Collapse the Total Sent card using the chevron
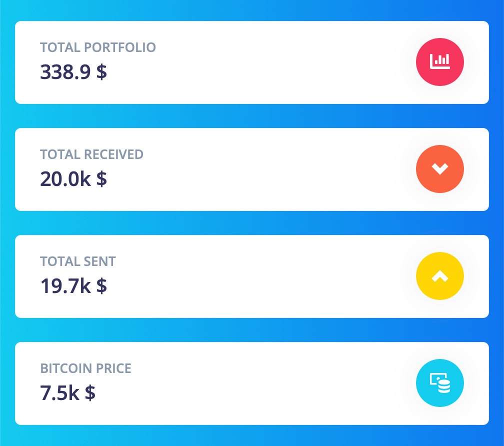This screenshot has height=446, width=504. pyautogui.click(x=440, y=276)
